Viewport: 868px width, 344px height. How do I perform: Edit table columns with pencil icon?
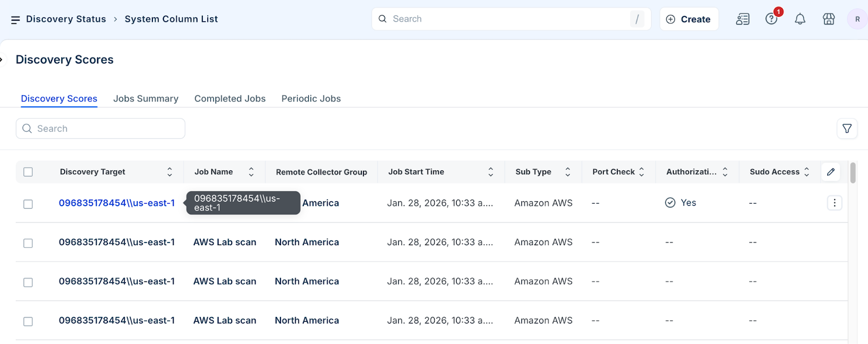coord(831,172)
